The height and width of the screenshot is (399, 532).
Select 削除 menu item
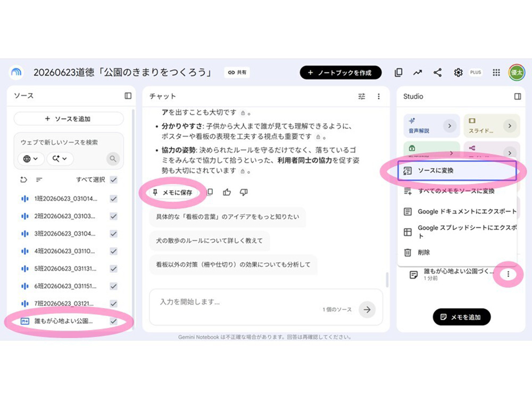457,252
